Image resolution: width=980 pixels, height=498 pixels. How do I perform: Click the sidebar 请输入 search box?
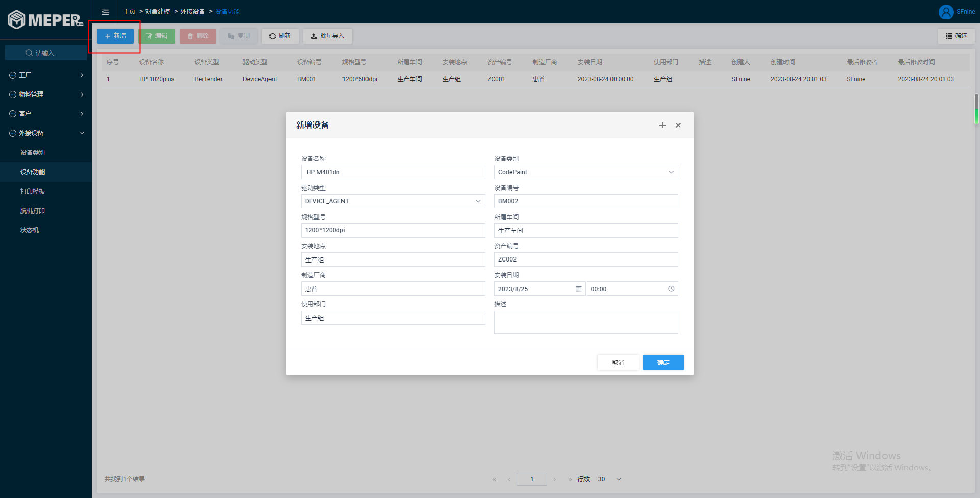click(46, 53)
